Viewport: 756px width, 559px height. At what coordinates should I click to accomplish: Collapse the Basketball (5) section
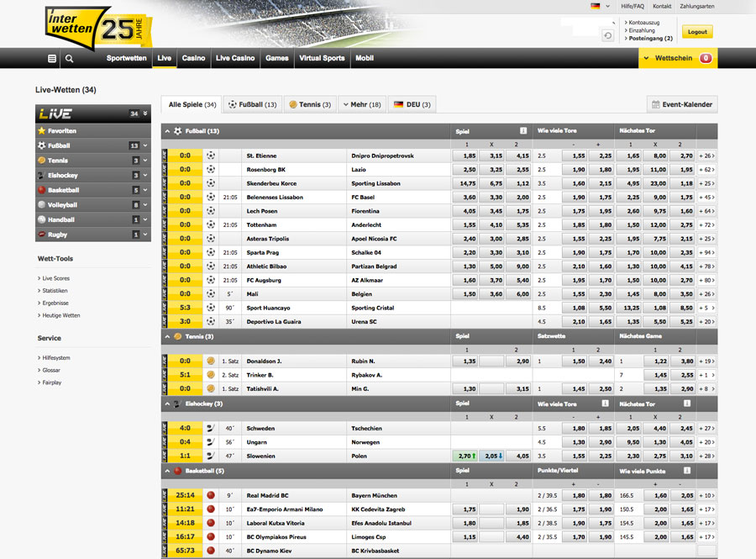(167, 471)
